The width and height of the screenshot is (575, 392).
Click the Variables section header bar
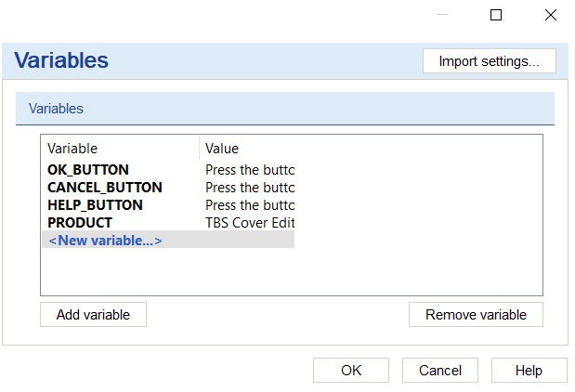pyautogui.click(x=284, y=109)
